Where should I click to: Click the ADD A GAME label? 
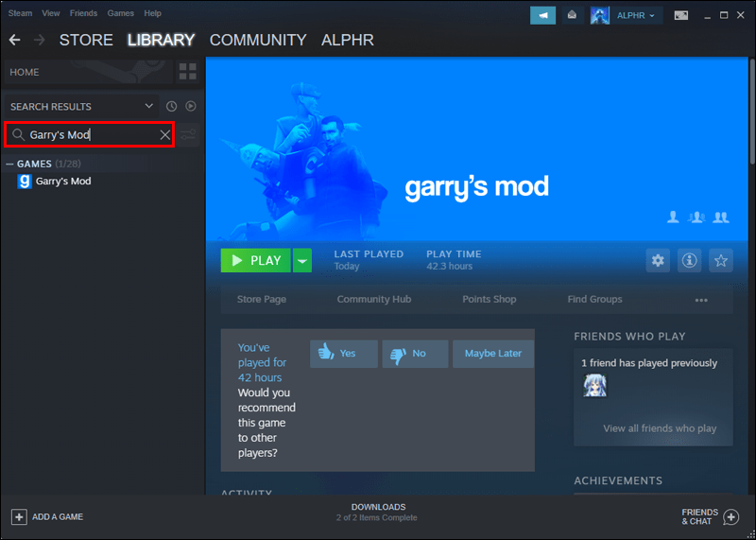[x=58, y=517]
